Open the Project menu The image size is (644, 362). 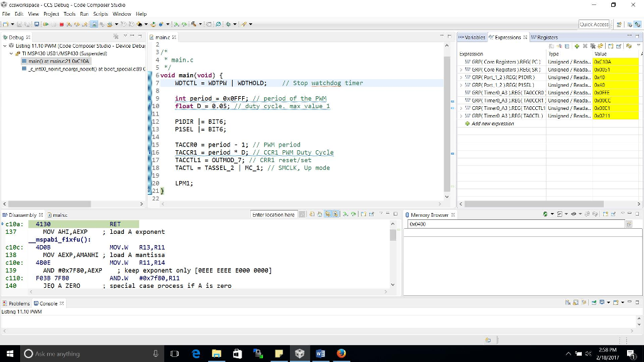click(51, 14)
